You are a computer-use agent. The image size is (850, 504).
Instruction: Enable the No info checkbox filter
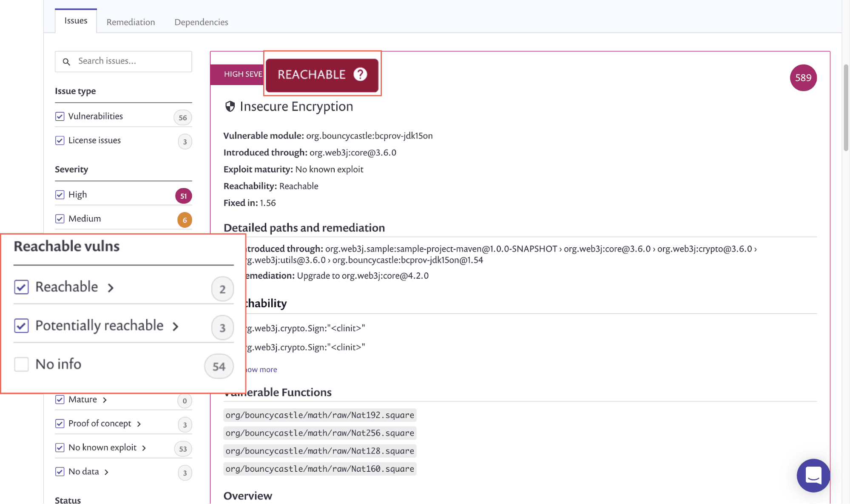21,364
